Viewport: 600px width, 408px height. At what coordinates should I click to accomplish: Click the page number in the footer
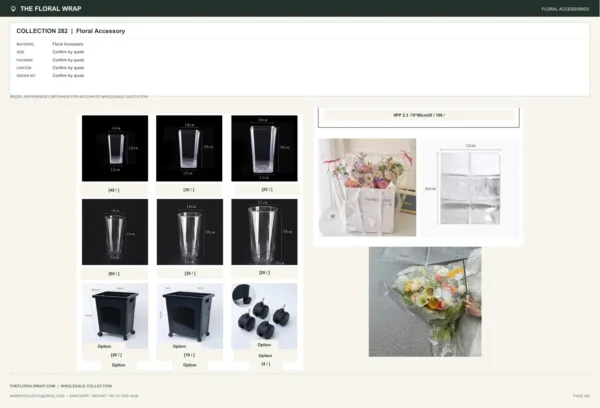coord(581,396)
